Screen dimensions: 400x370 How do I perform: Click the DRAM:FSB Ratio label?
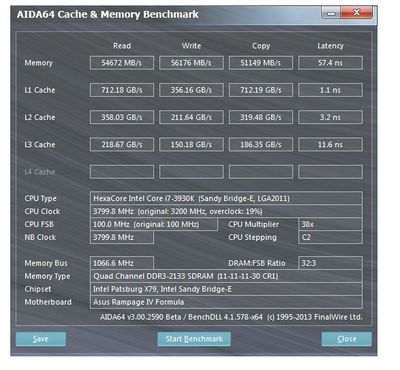pyautogui.click(x=257, y=263)
